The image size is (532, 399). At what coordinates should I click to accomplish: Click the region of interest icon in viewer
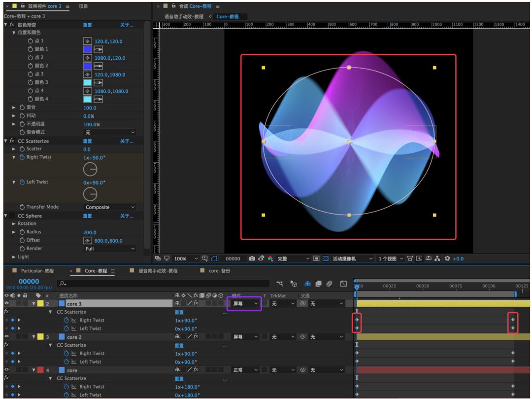tap(316, 258)
